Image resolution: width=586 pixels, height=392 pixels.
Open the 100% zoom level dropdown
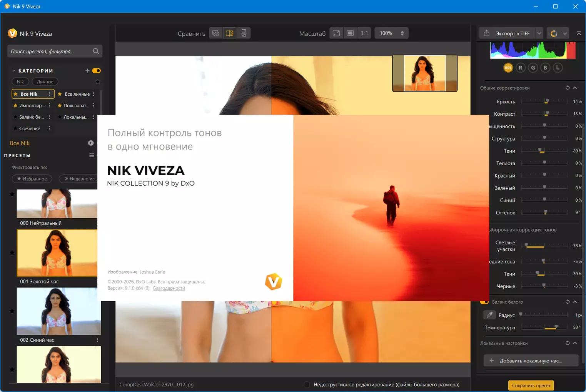tap(391, 33)
